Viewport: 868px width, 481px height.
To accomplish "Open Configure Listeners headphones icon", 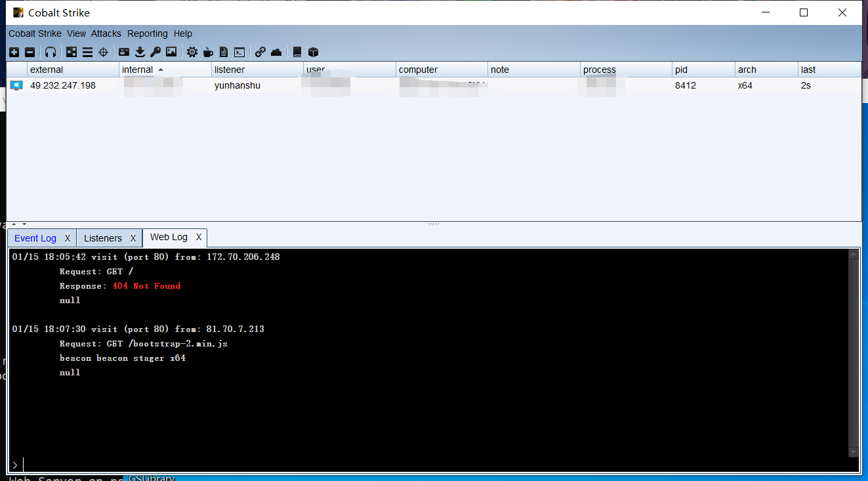I will (51, 52).
